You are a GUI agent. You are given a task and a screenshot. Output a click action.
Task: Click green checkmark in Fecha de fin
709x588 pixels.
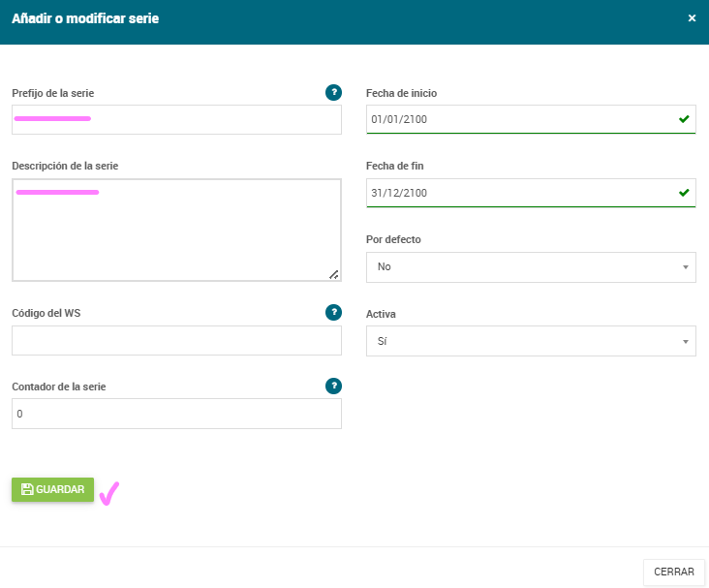[x=684, y=193]
